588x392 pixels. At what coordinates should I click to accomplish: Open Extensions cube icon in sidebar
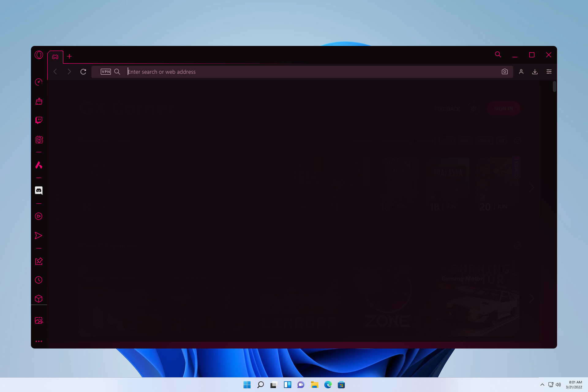click(x=39, y=299)
